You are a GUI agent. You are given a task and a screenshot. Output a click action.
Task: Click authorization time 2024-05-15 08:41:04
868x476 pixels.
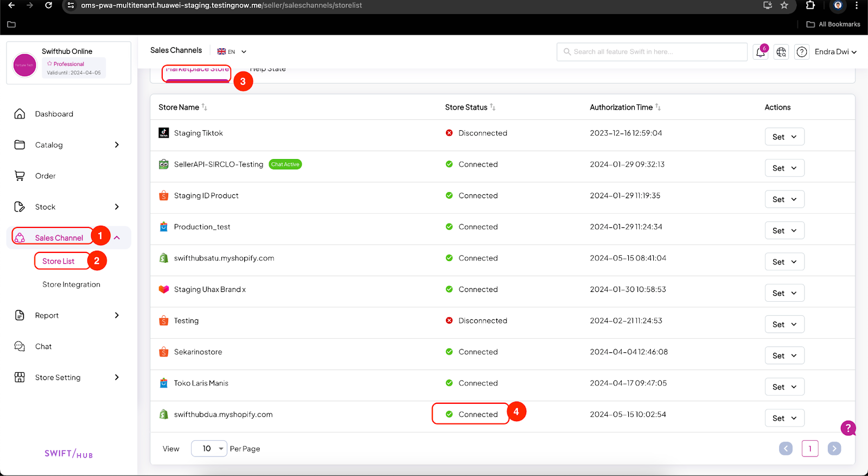pyautogui.click(x=628, y=258)
